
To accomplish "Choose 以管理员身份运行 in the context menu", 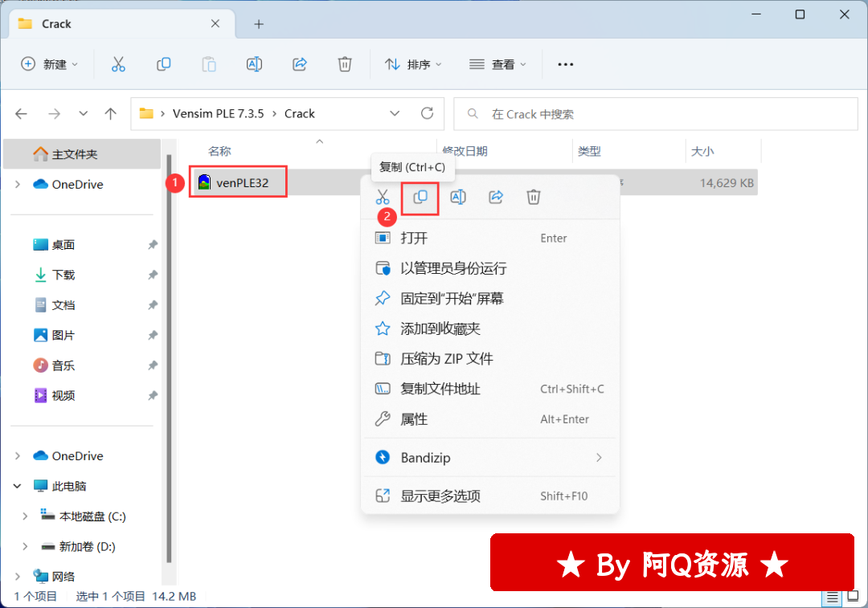I will point(490,268).
